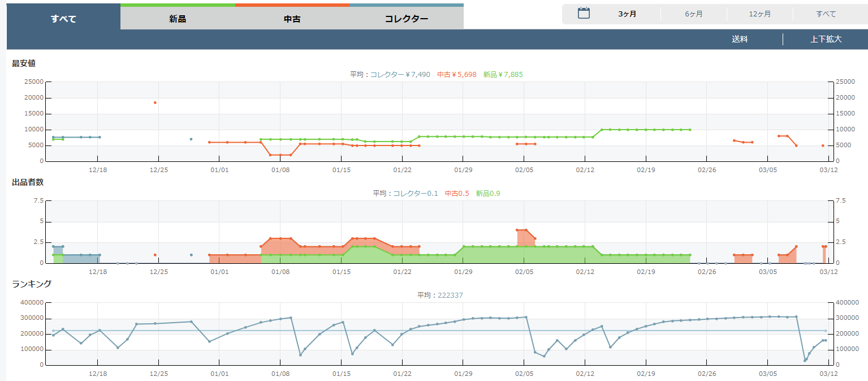Select the すべて tab at the far left
The image size is (868, 381).
(x=63, y=19)
